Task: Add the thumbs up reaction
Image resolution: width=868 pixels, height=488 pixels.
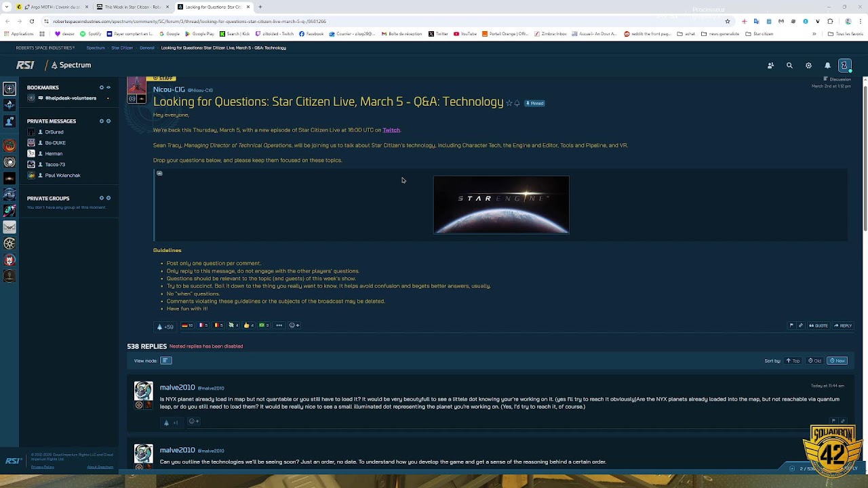Action: [x=249, y=325]
